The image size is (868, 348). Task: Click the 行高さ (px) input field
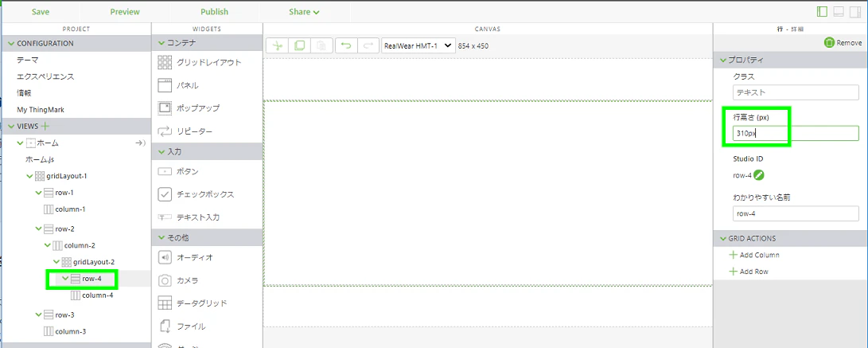point(796,133)
